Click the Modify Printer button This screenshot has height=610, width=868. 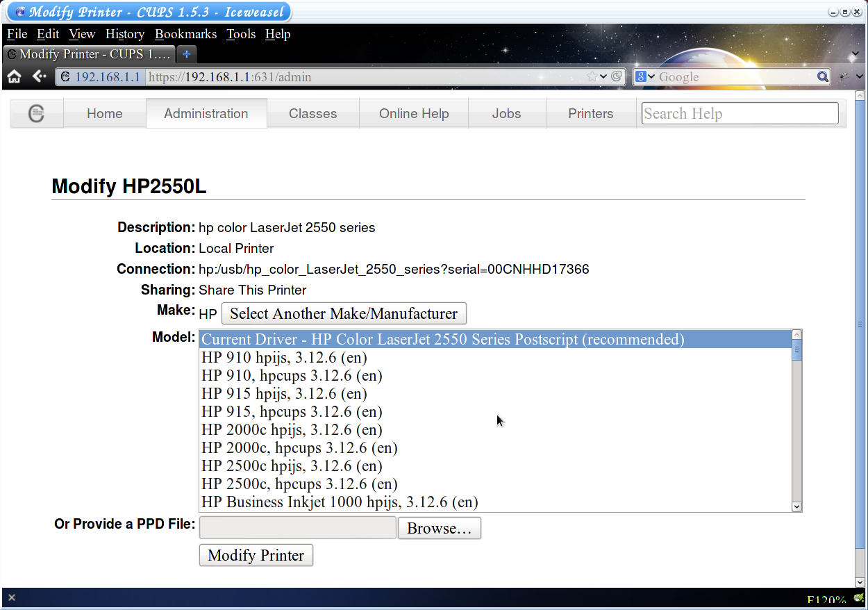pyautogui.click(x=256, y=555)
